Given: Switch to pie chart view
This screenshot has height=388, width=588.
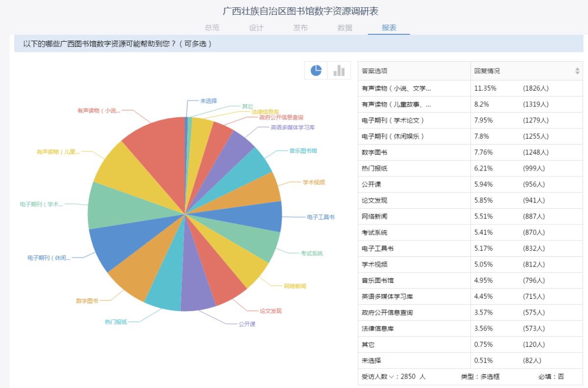Looking at the screenshot, I should point(316,71).
